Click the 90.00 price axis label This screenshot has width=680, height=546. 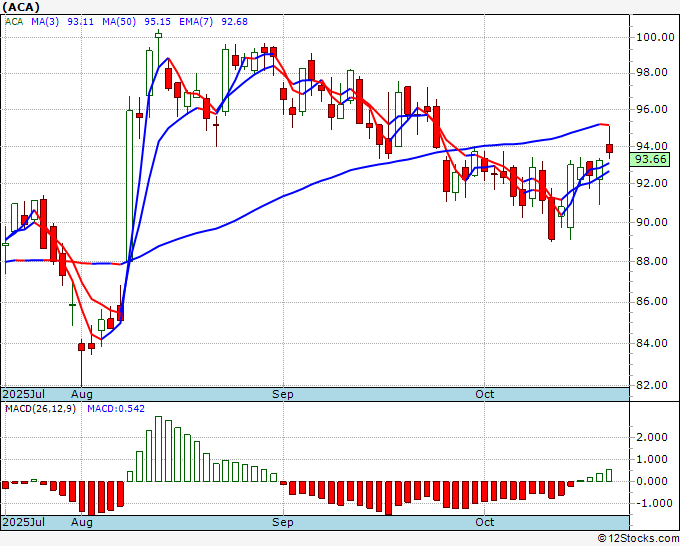tap(652, 222)
